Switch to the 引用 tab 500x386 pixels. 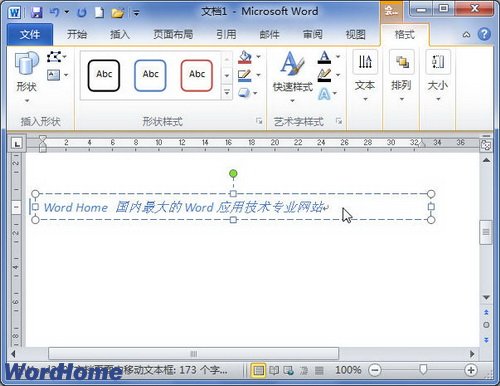tap(226, 34)
